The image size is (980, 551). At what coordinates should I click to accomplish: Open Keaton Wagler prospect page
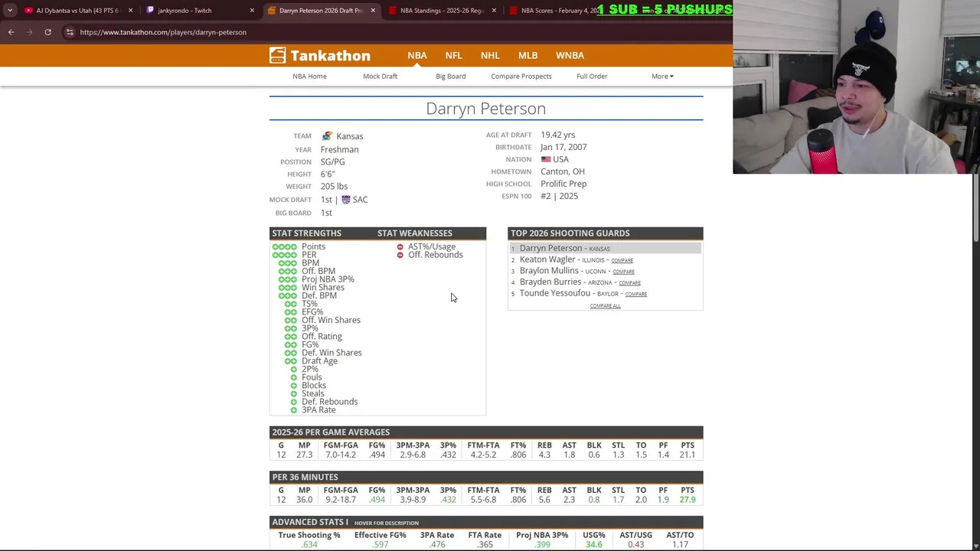coord(547,259)
